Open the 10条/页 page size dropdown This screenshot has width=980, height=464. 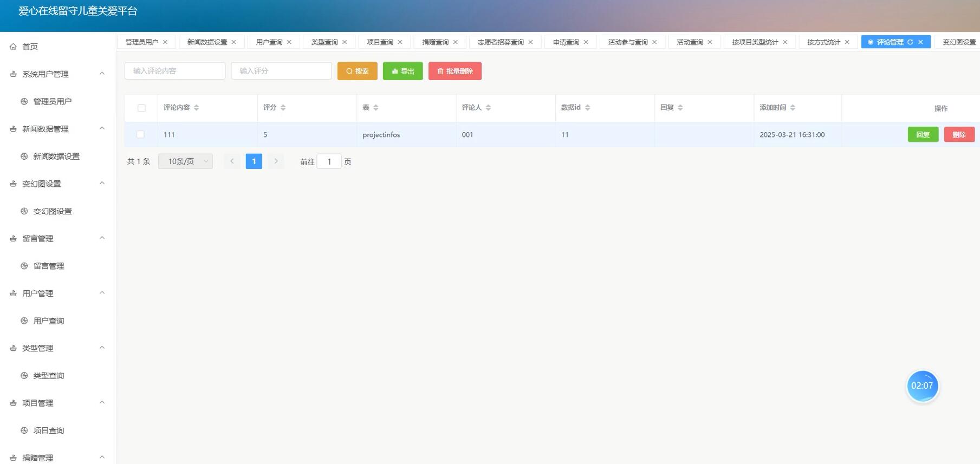pos(185,161)
